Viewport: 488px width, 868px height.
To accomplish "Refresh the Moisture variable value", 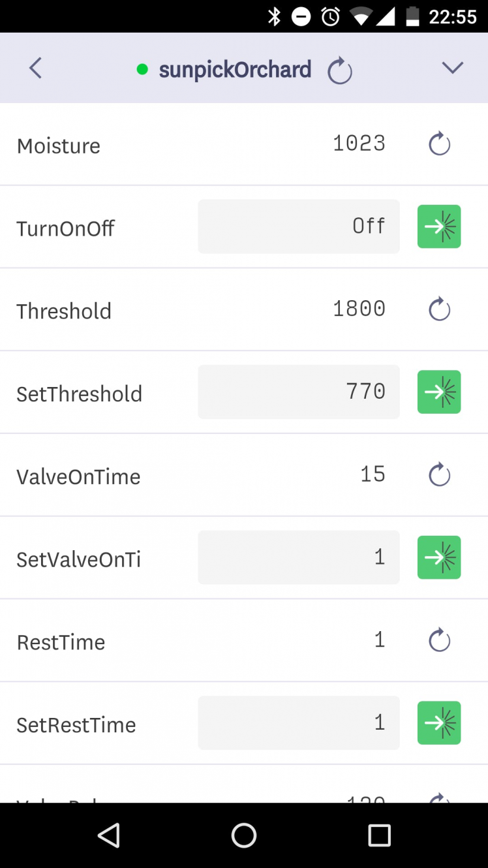I will click(x=439, y=144).
